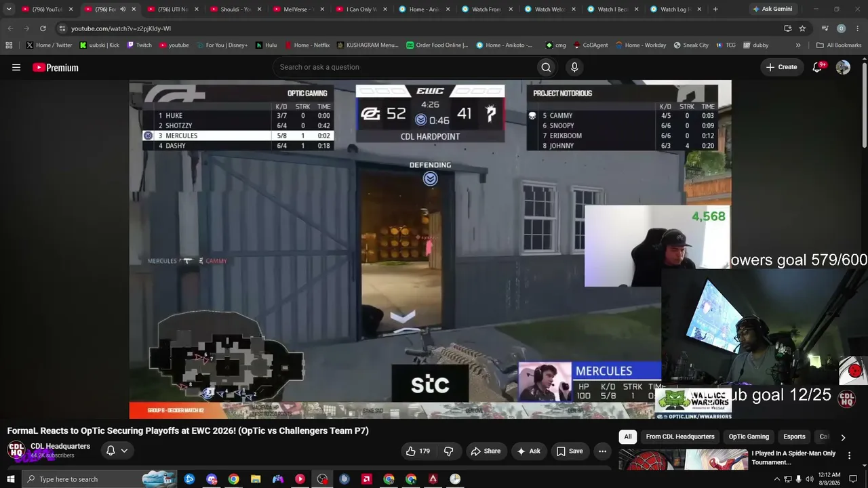Save video to a playlist
The width and height of the screenshot is (868, 488).
[x=570, y=451]
